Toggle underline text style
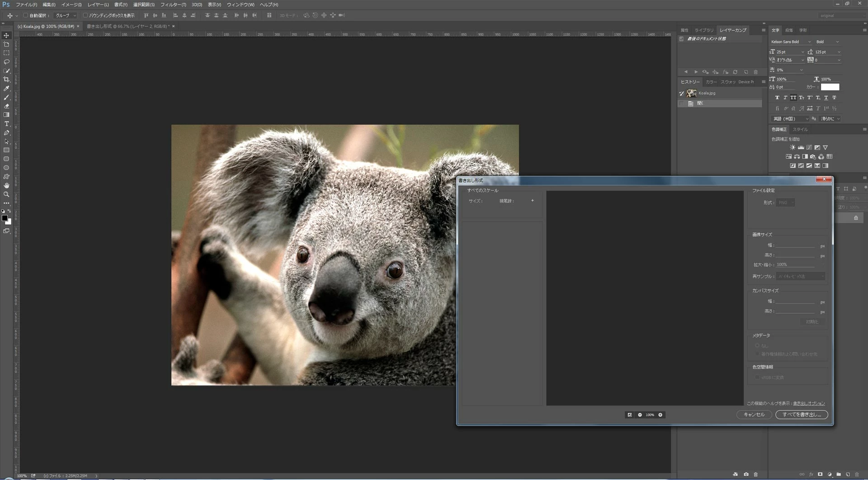 (x=826, y=98)
